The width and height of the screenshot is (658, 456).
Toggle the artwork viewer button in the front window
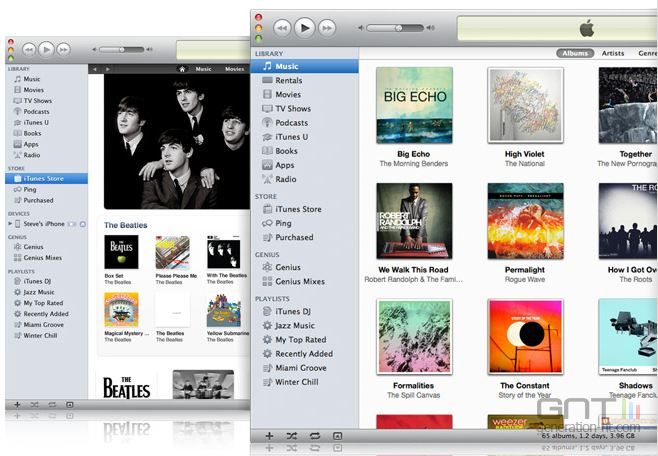[337, 436]
